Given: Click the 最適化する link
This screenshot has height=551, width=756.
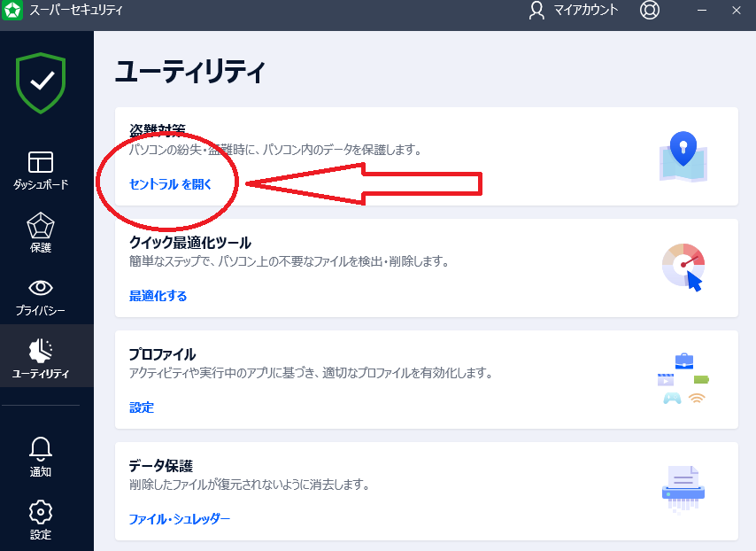Looking at the screenshot, I should tap(158, 296).
